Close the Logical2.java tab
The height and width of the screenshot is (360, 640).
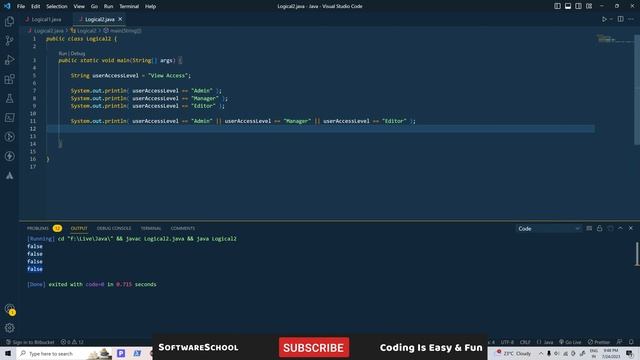click(120, 19)
